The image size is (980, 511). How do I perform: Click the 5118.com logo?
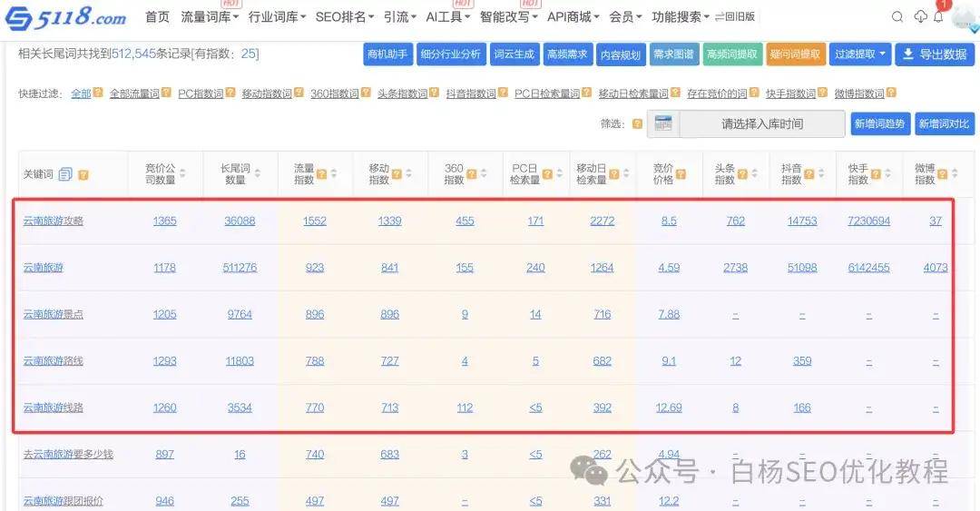[x=65, y=17]
